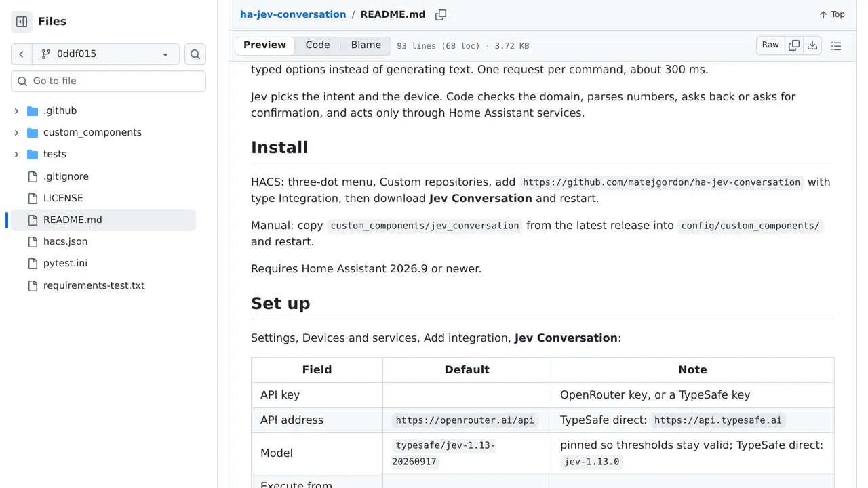Click the 'Requires Home Assistant 2026.9' line

(x=366, y=269)
